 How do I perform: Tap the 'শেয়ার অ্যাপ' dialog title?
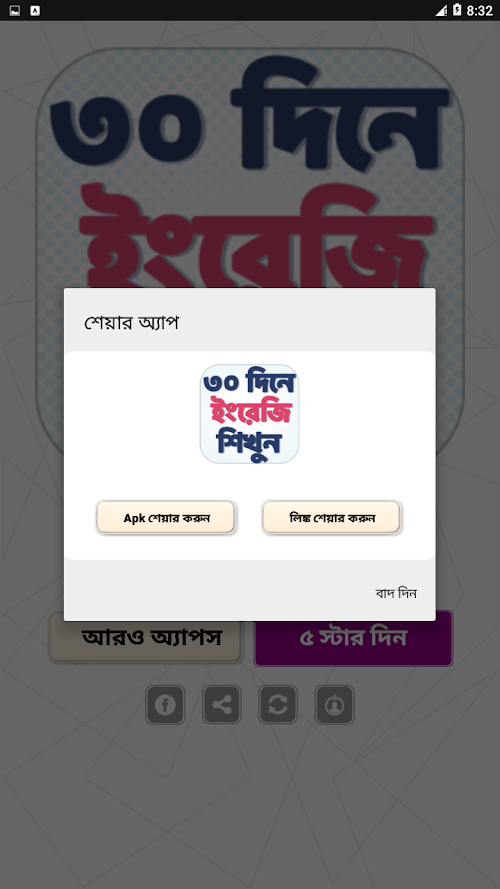click(x=132, y=323)
